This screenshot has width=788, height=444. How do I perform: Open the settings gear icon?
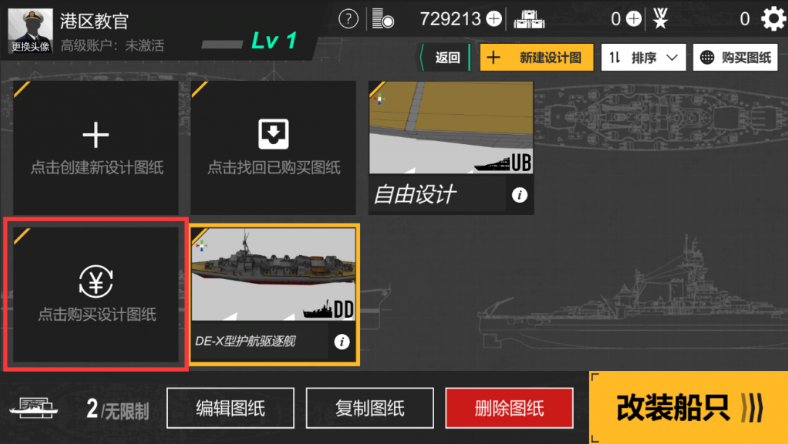[773, 19]
